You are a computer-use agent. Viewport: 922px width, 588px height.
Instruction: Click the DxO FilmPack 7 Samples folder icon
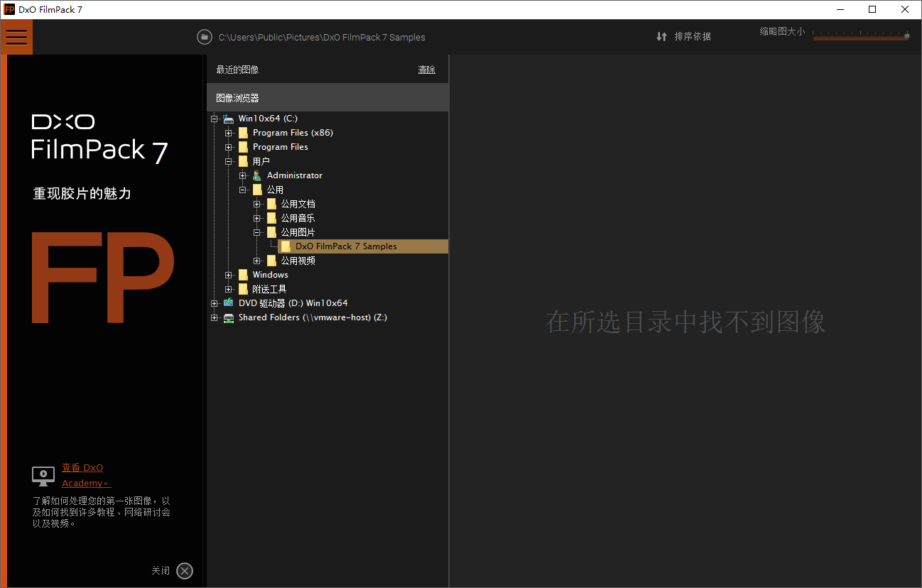click(x=286, y=246)
